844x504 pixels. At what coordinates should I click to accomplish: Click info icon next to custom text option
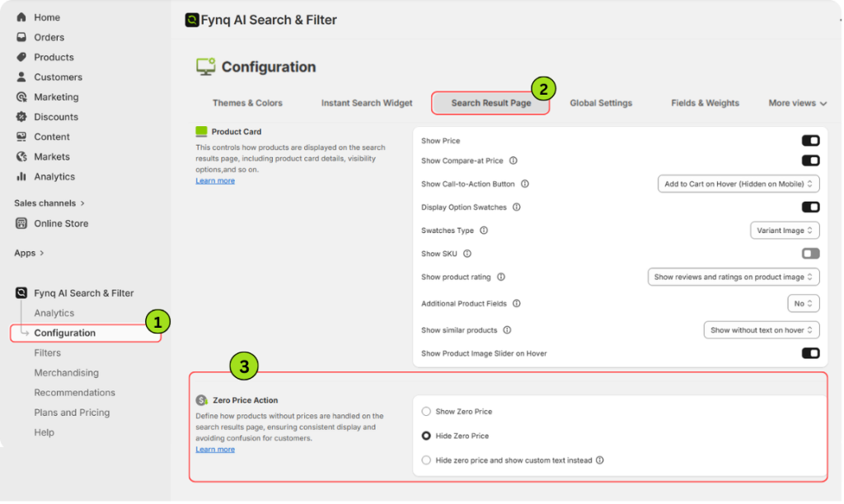600,460
